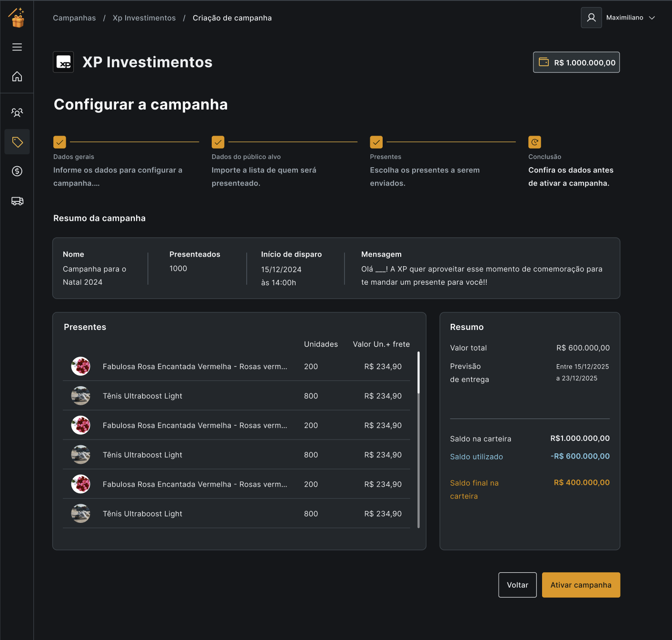Click the R$ 1.000.000,00 wallet balance button
The image size is (672, 640).
click(x=576, y=62)
